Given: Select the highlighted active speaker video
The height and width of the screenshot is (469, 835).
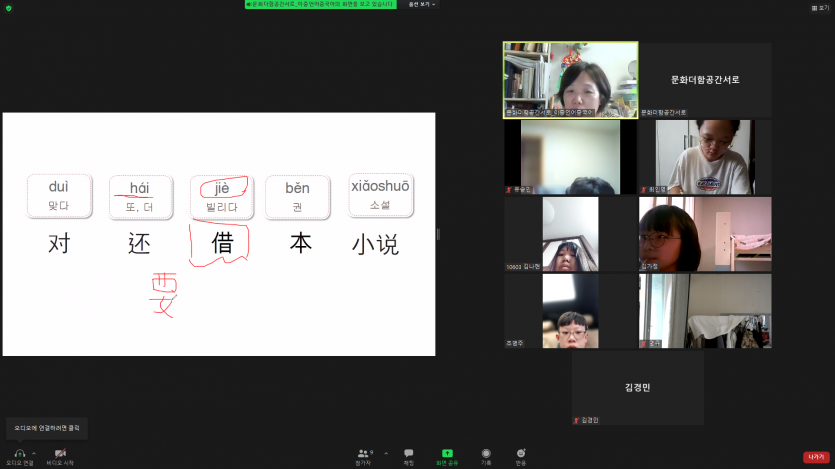Looking at the screenshot, I should tap(570, 80).
